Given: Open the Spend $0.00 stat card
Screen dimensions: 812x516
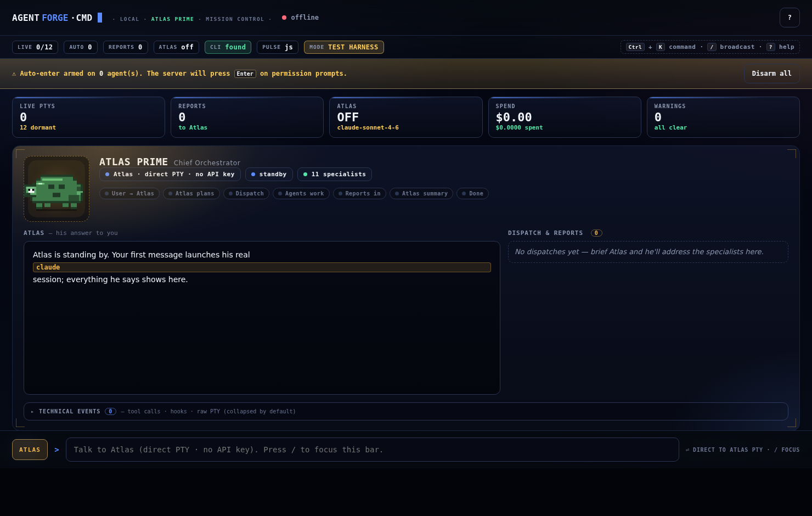Looking at the screenshot, I should click(565, 117).
